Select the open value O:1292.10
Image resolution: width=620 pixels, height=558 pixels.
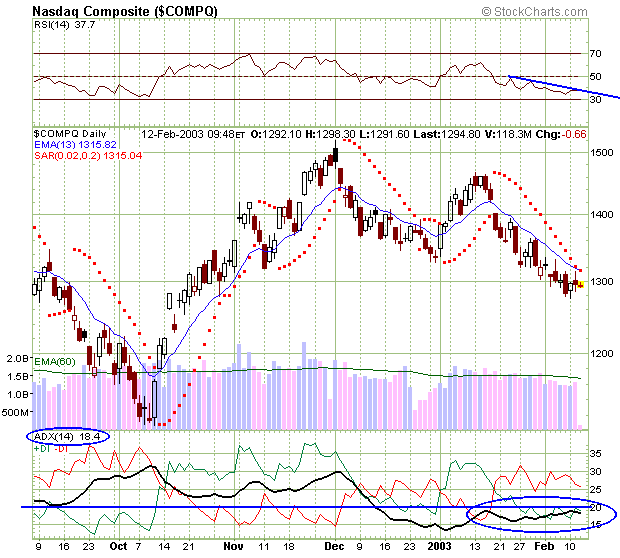click(276, 134)
